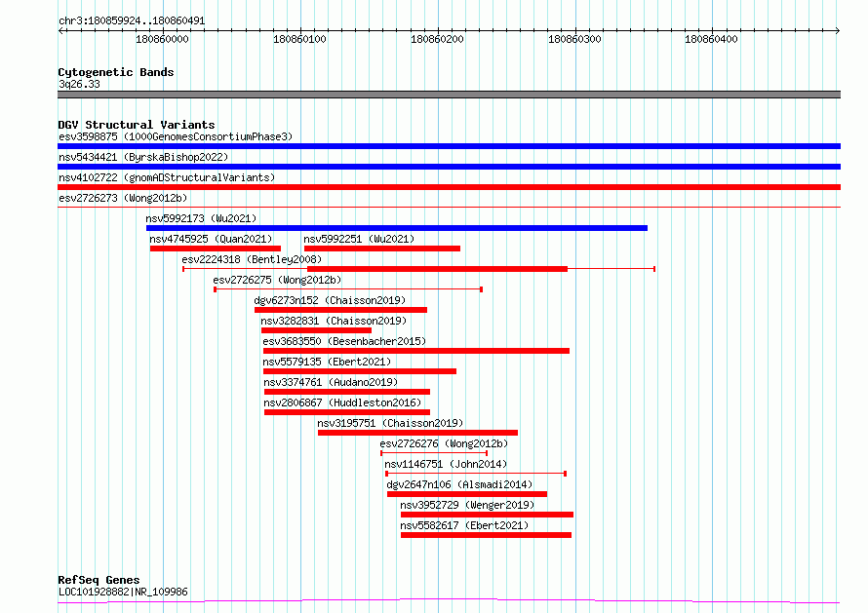Select the red nsv5579135 variant bar
868x613 pixels.
point(360,371)
